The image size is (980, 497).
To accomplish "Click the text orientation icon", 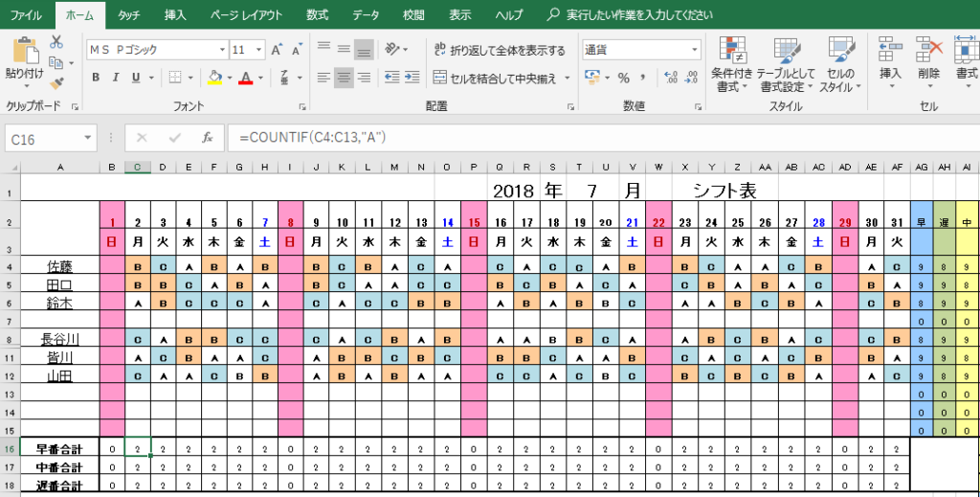I will pyautogui.click(x=392, y=48).
